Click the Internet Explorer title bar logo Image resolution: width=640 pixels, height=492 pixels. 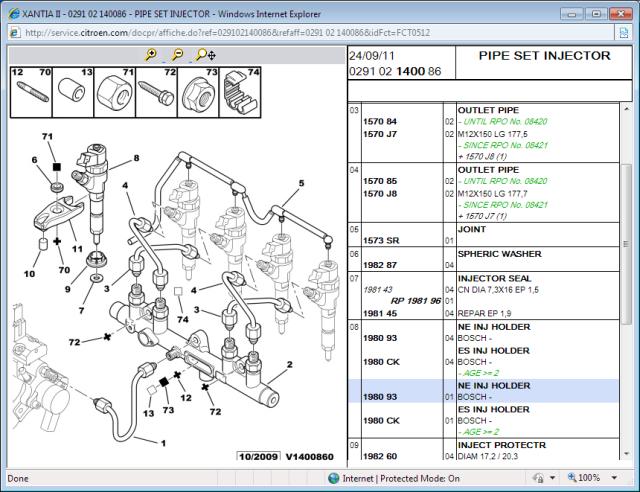[x=13, y=13]
